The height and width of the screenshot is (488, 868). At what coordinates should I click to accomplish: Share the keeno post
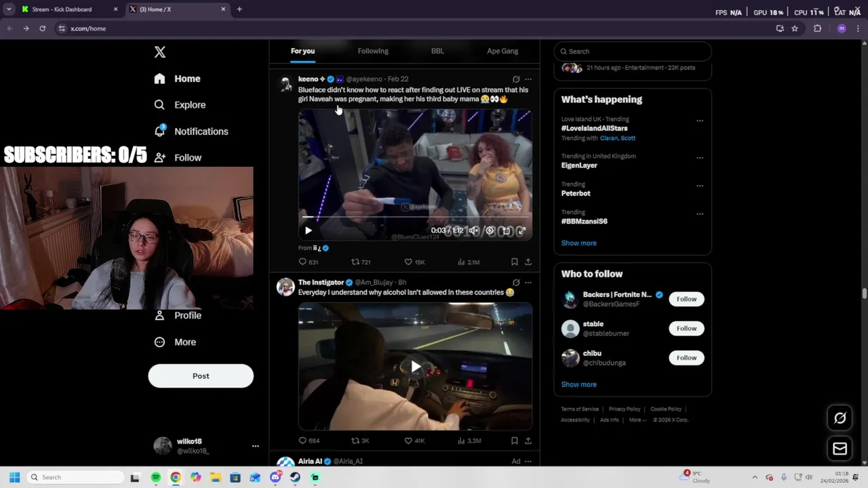tap(528, 262)
